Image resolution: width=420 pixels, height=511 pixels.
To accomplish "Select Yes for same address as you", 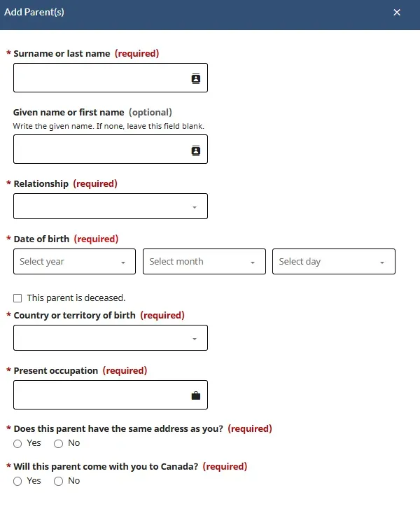I will pyautogui.click(x=17, y=443).
